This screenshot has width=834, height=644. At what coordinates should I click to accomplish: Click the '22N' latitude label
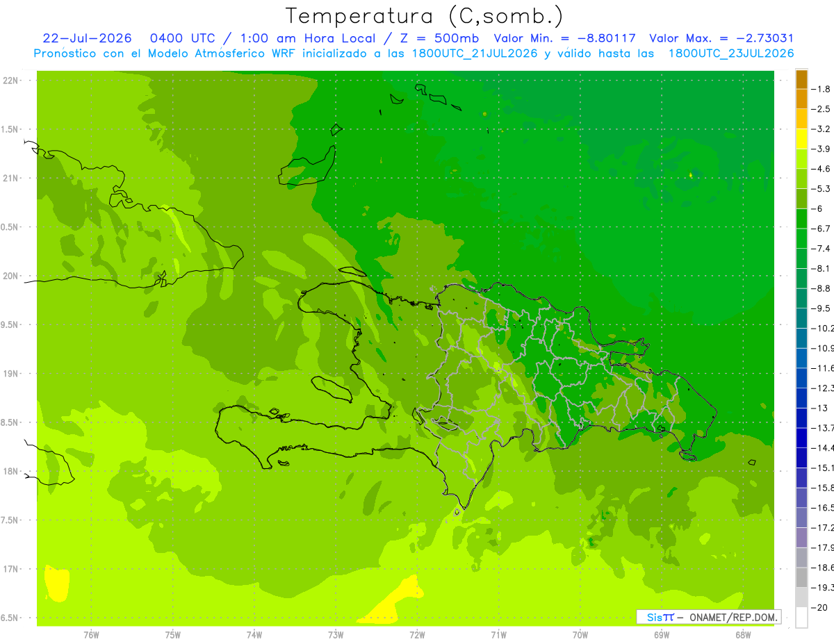(12, 81)
